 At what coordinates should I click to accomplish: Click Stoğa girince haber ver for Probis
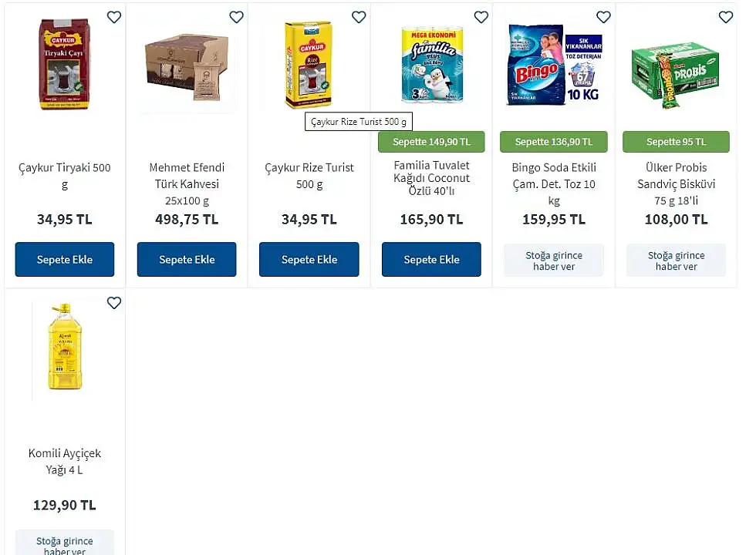click(677, 261)
